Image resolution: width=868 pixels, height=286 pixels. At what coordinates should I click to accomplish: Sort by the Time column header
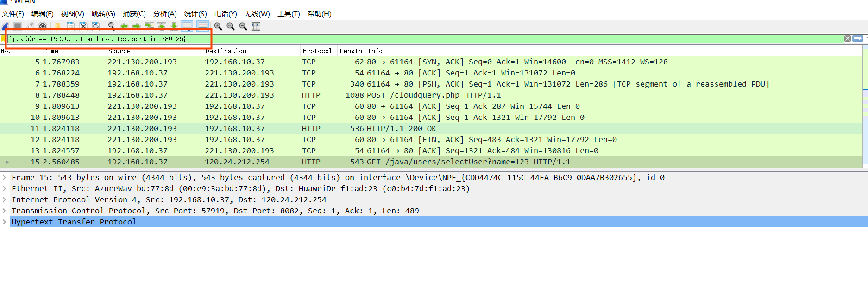click(74, 51)
